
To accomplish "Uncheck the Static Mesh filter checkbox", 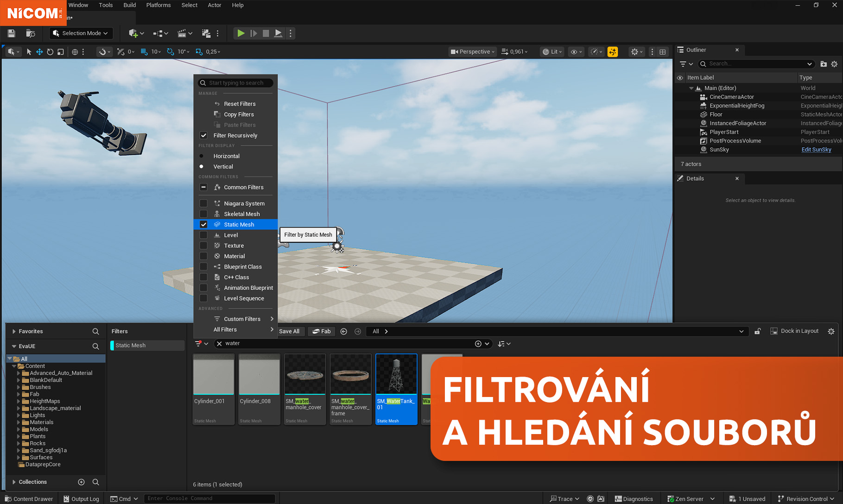I will point(203,225).
